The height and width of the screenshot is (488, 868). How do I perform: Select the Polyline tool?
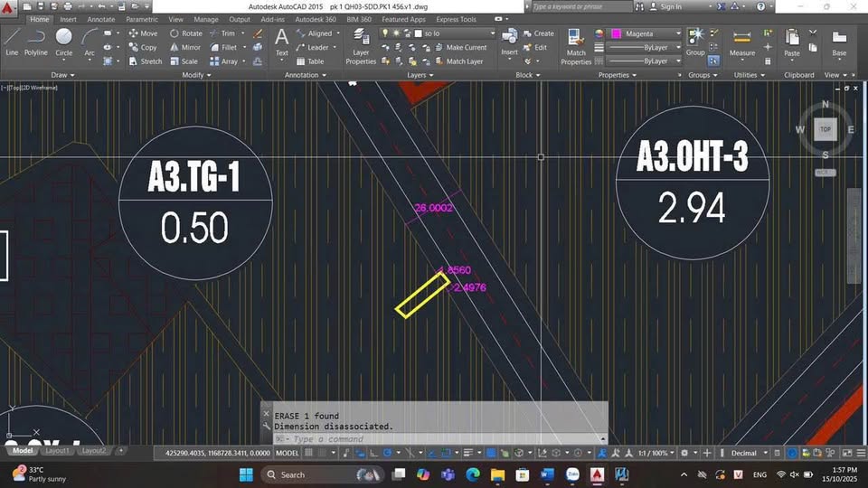36,42
